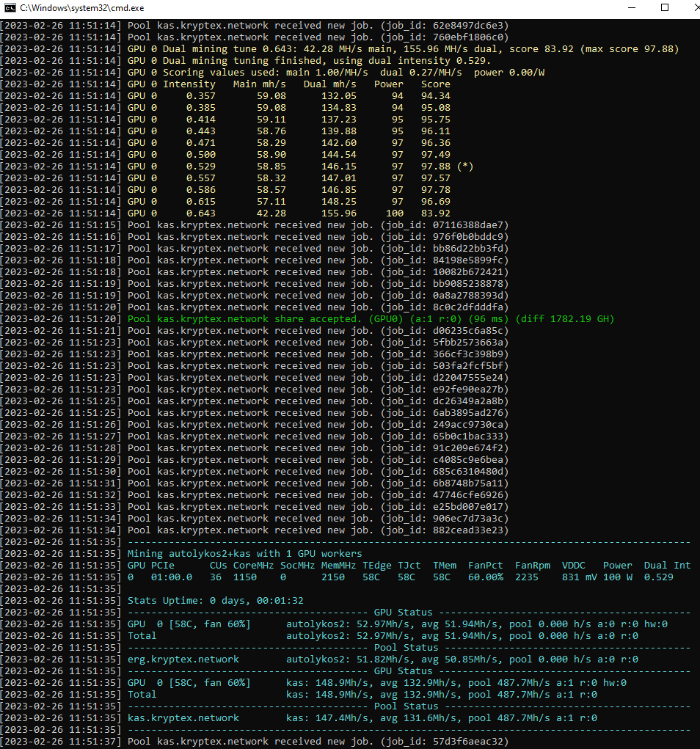Click the (*) best-score marker
Image resolution: width=700 pixels, height=749 pixels.
(465, 167)
